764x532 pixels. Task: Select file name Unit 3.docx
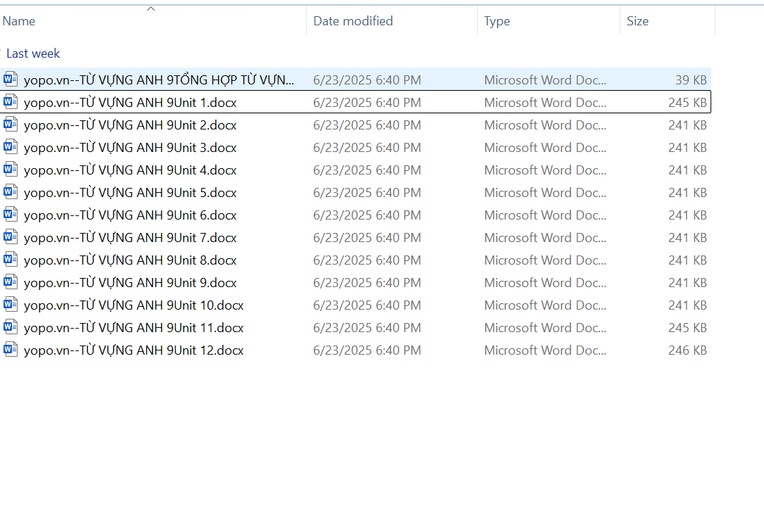[x=130, y=148]
